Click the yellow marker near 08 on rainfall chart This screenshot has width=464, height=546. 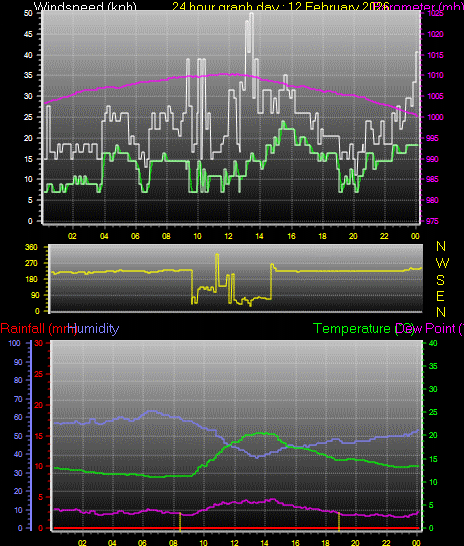(180, 521)
